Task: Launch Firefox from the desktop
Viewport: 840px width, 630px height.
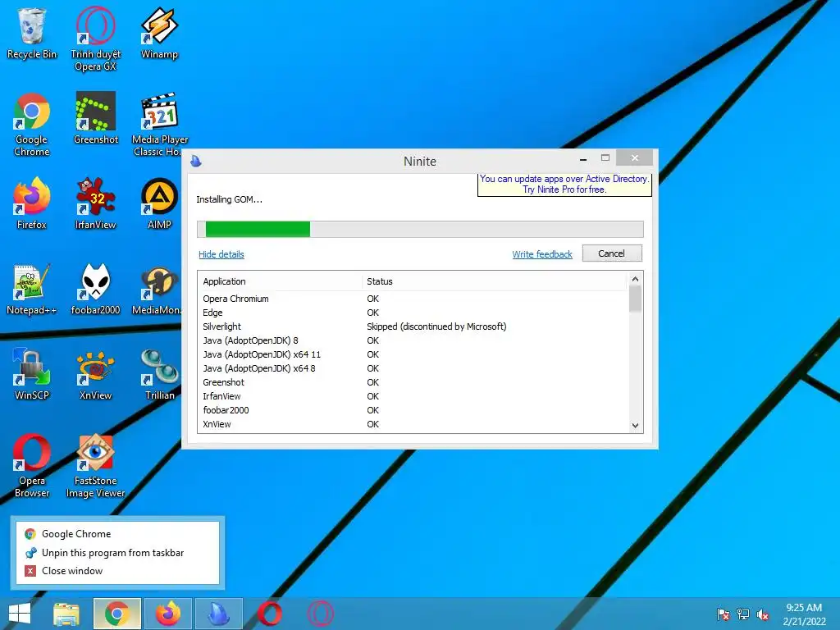Action: click(x=32, y=203)
